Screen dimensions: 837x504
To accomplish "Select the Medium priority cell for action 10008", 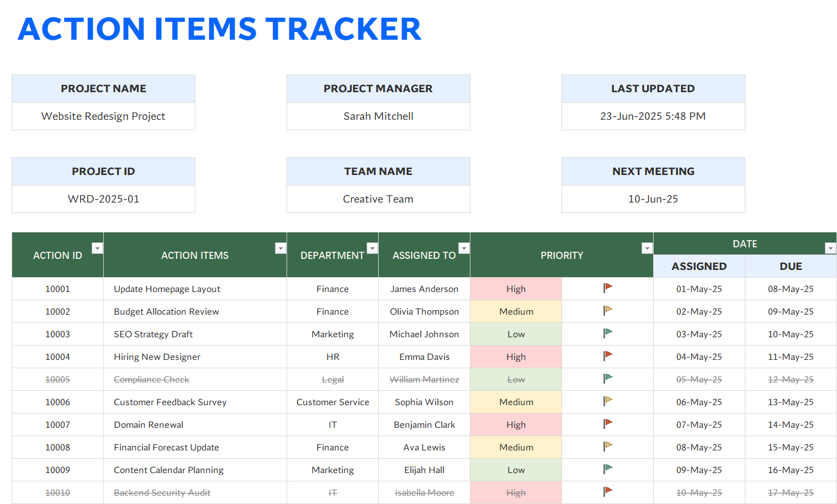I will [x=516, y=447].
